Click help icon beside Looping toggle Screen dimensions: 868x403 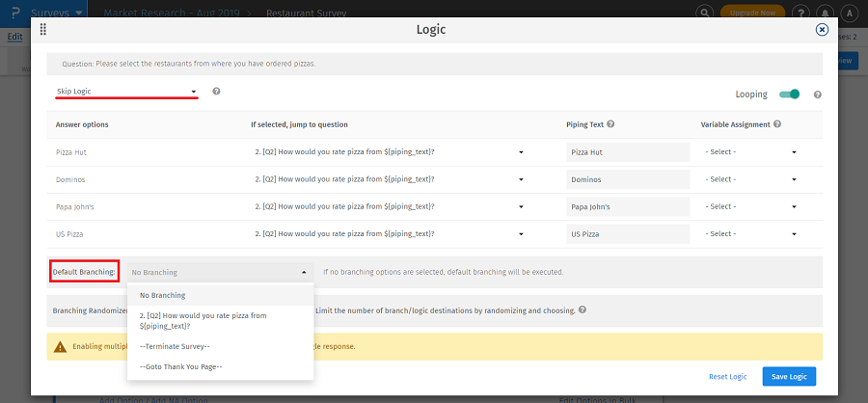pos(817,94)
